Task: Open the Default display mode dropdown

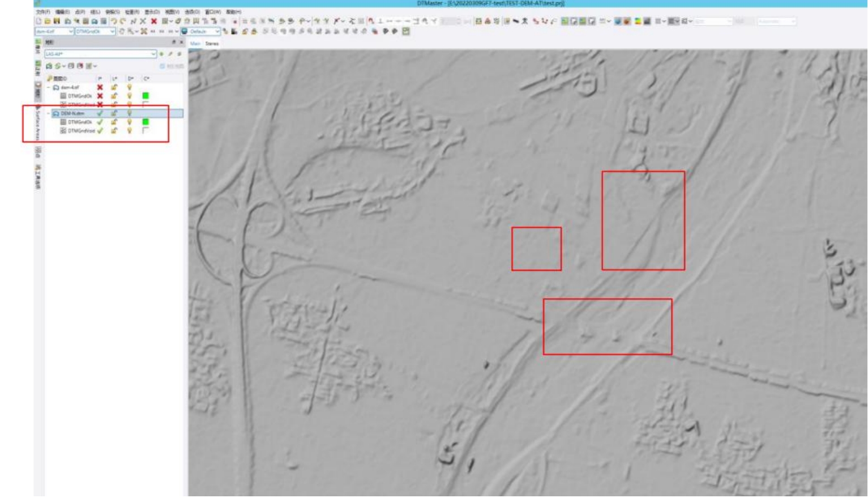Action: [x=217, y=32]
